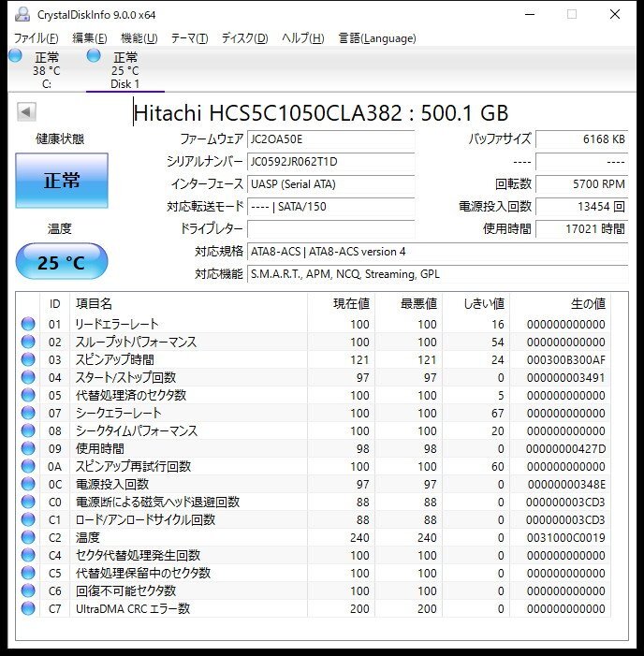Open the 言語(Language) menu
The width and height of the screenshot is (644, 656).
377,38
